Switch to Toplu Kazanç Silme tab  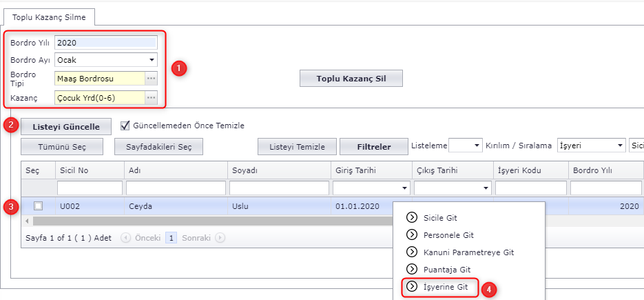48,17
